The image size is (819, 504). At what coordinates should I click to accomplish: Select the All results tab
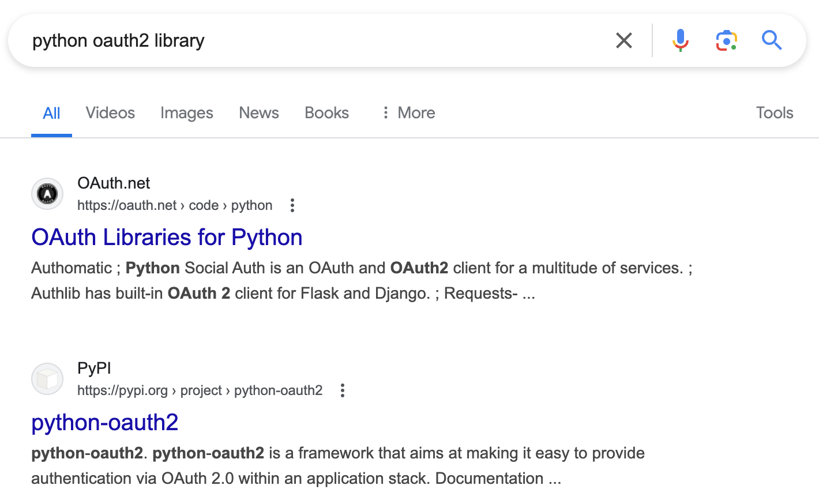[51, 113]
